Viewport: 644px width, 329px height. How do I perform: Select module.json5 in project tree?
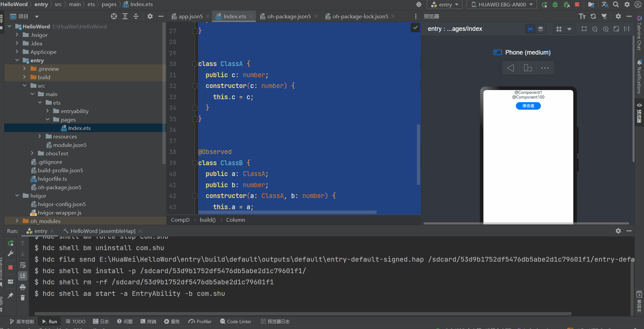(x=70, y=145)
